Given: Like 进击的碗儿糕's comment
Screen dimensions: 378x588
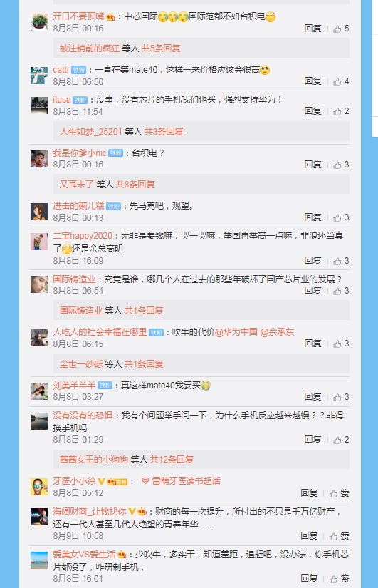Looking at the screenshot, I should point(341,217).
